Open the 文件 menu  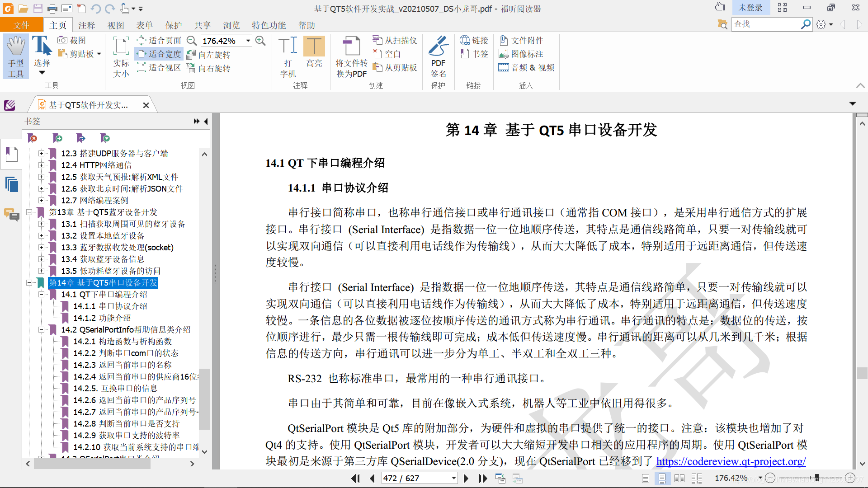(x=21, y=25)
